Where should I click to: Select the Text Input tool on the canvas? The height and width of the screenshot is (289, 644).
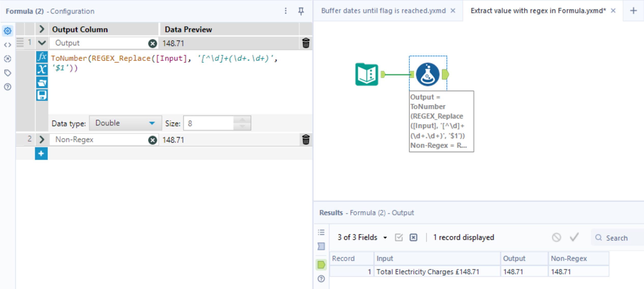click(366, 74)
